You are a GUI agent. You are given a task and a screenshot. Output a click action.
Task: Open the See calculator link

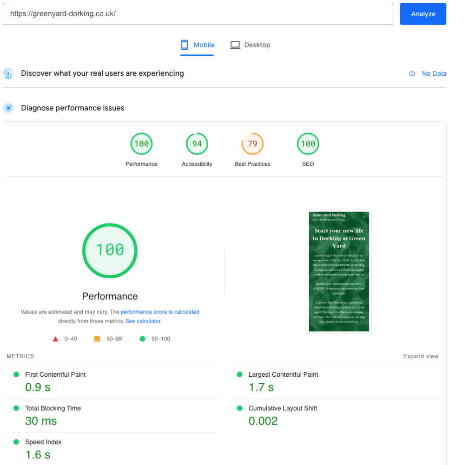(x=143, y=321)
